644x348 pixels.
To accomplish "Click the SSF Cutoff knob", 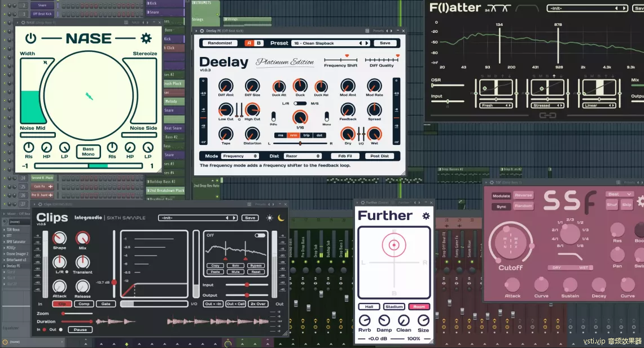I will [x=511, y=242].
